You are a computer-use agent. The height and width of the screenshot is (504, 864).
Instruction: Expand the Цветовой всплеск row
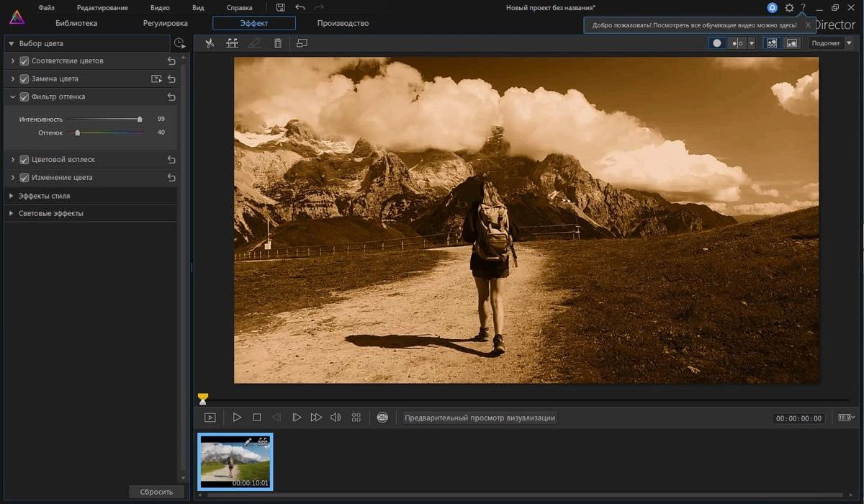[x=13, y=160]
